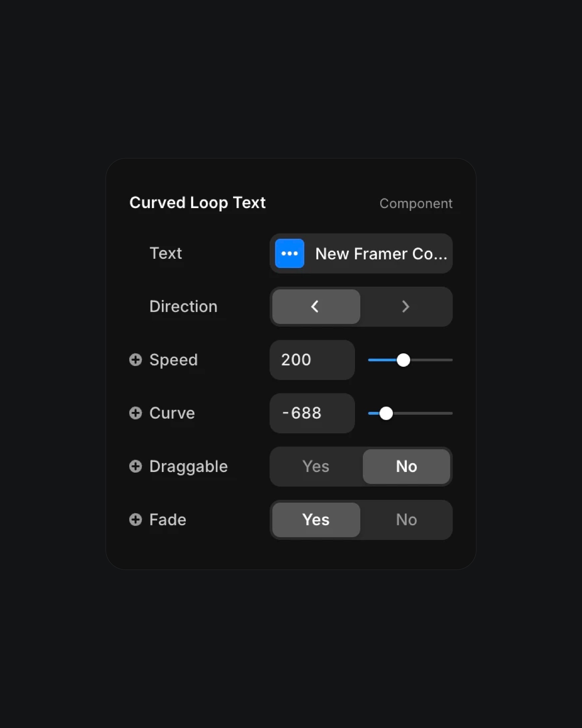Click the plus icon next to Speed
582x728 pixels.
coord(135,360)
